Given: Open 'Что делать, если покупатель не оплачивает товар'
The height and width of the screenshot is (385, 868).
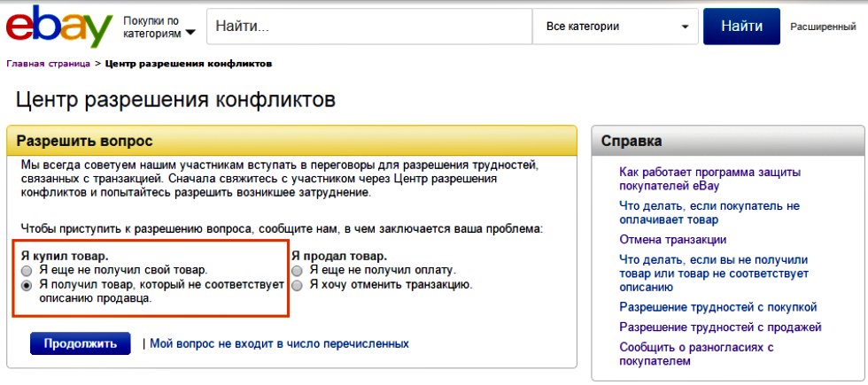Looking at the screenshot, I should pyautogui.click(x=709, y=213).
